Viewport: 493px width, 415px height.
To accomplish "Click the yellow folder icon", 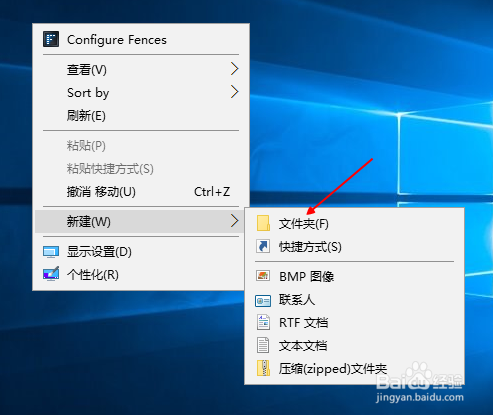I will coord(263,223).
